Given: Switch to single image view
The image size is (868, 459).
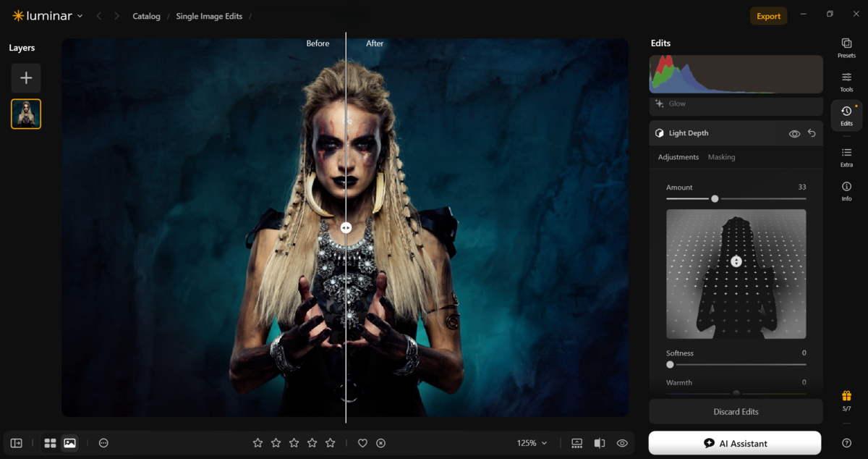Looking at the screenshot, I should click(69, 443).
